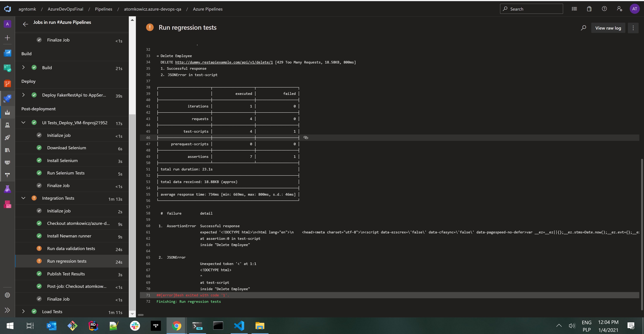
Task: Toggle the UI Tests_Deploy_VM-finproj21952 section
Action: 23,123
